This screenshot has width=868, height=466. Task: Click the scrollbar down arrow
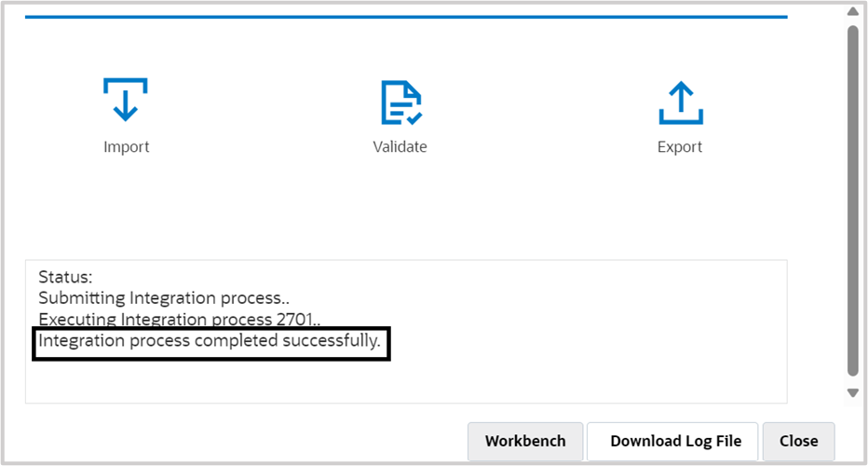pos(852,392)
